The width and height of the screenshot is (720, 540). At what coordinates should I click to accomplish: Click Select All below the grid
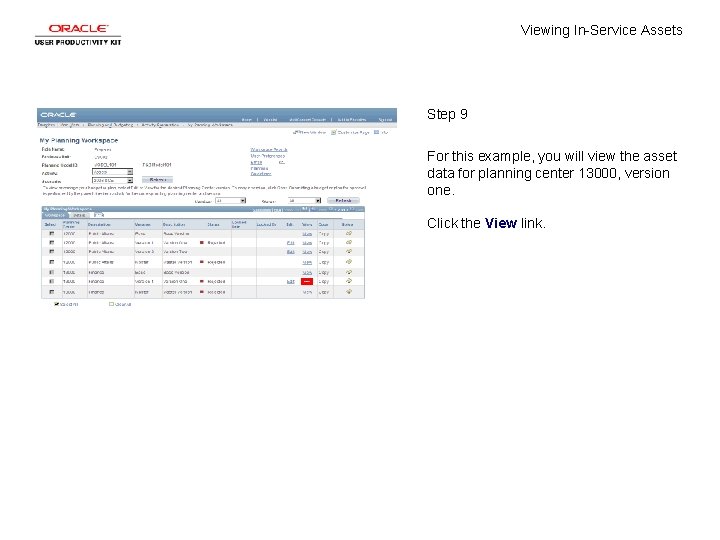(67, 304)
